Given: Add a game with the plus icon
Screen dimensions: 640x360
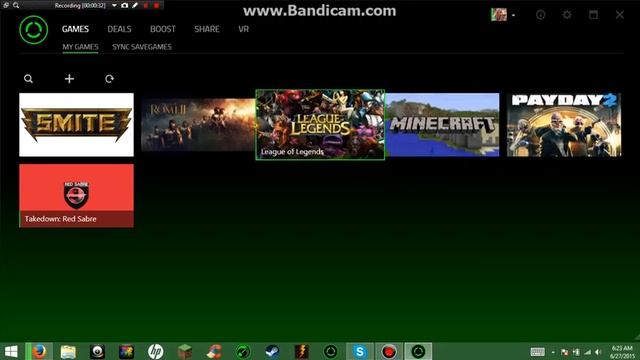Looking at the screenshot, I should [x=69, y=78].
